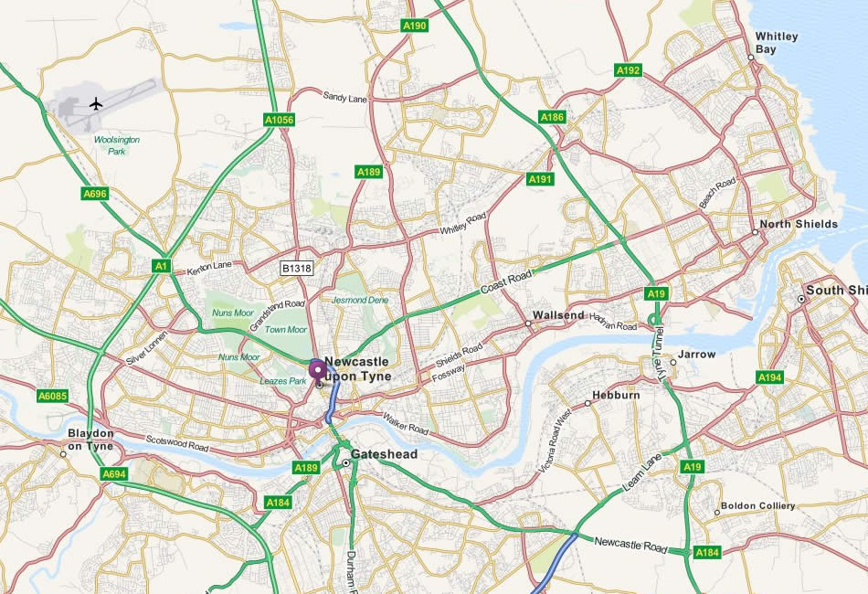868x594 pixels.
Task: Click the Gateshead town marker
Action: (346, 462)
